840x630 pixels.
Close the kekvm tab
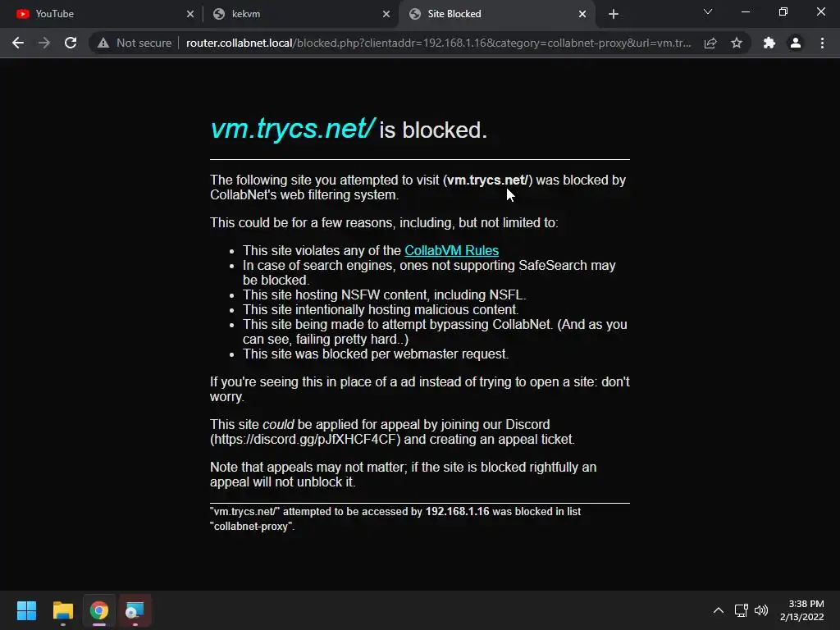click(386, 14)
